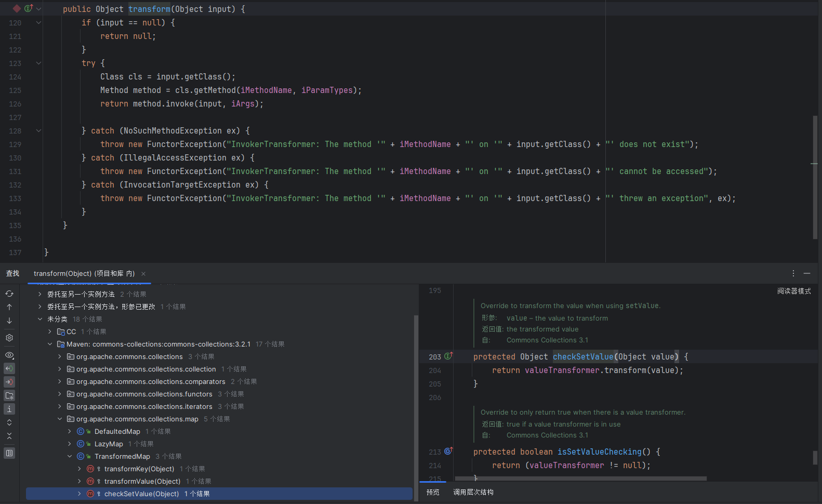Select the DefaultedMap result row
This screenshot has width=822, height=504.
tap(219, 431)
